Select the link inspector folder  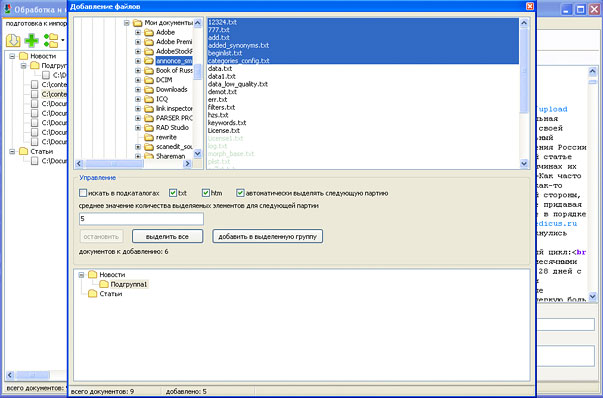pos(174,108)
